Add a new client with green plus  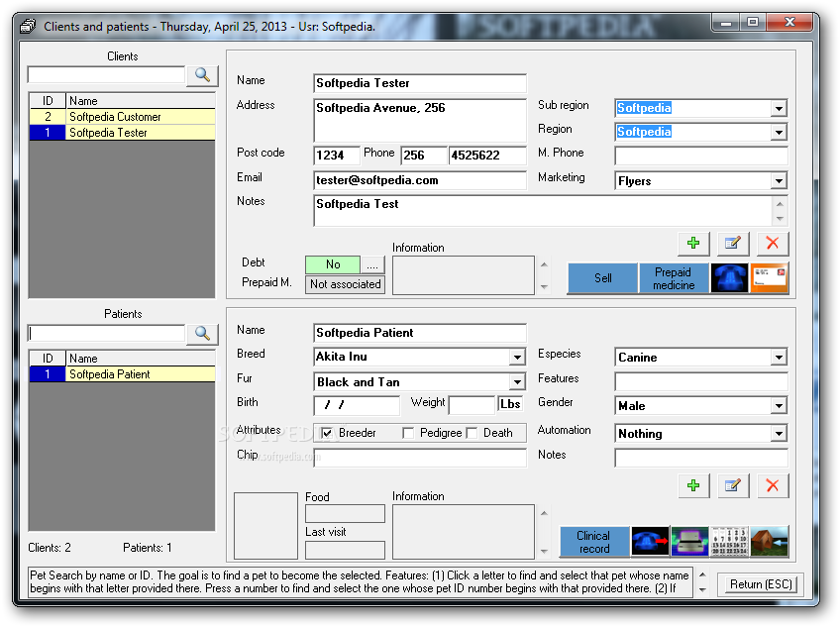click(x=693, y=244)
